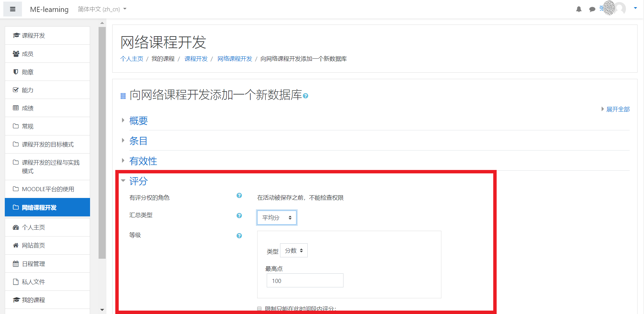The image size is (644, 314).
Task: Click the help icon beside 有评分权的角色
Action: [239, 196]
